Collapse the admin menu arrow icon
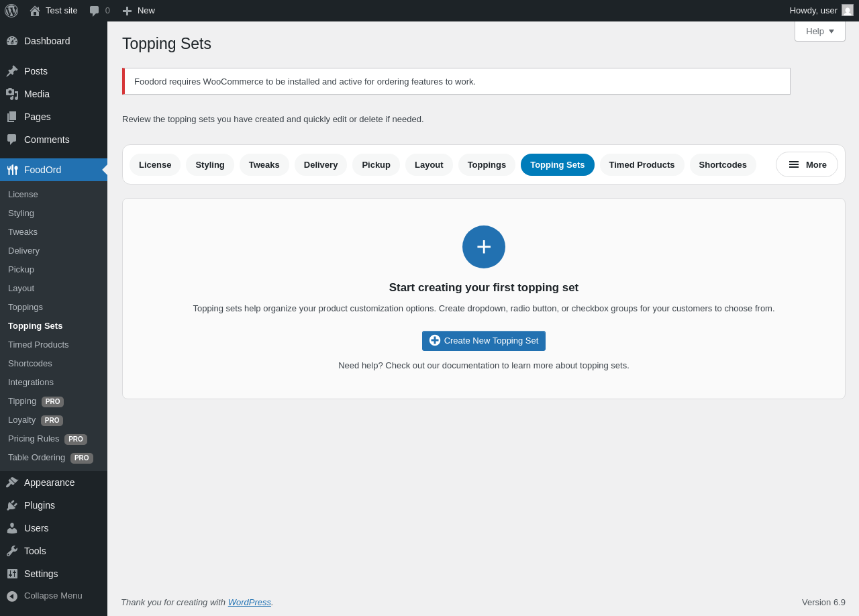 pyautogui.click(x=12, y=596)
